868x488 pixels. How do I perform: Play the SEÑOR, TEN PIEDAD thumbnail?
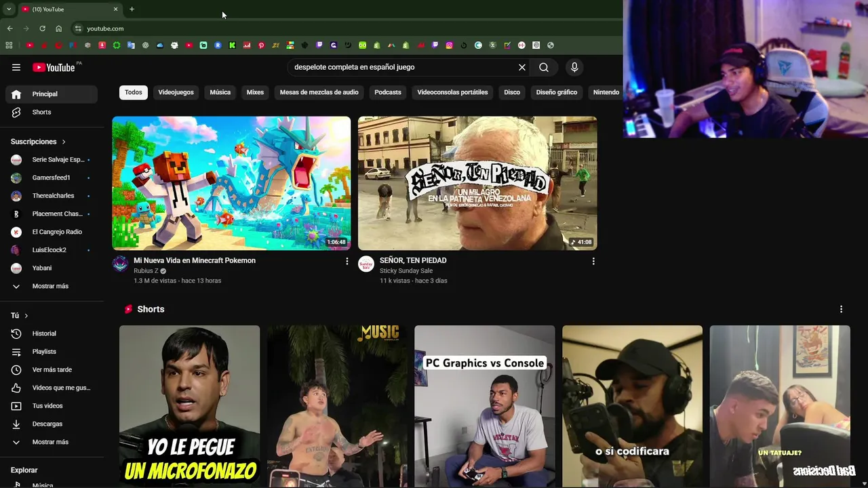point(477,183)
